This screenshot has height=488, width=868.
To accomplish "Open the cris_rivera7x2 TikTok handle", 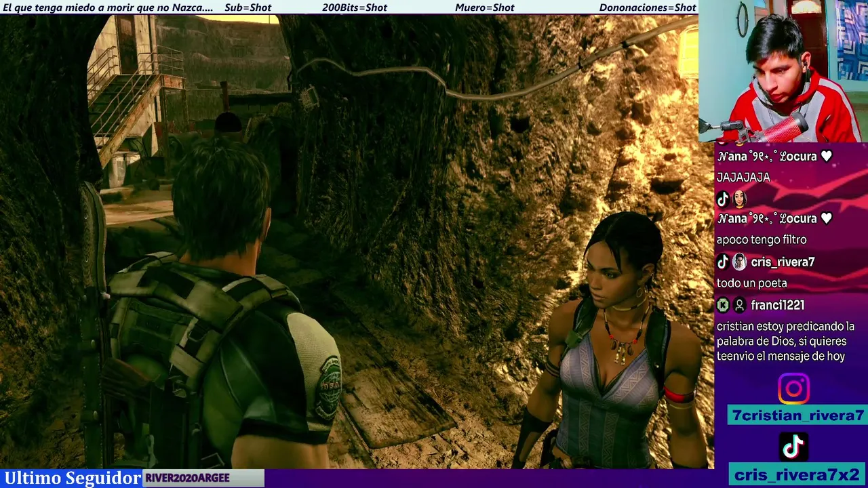I will pyautogui.click(x=797, y=474).
